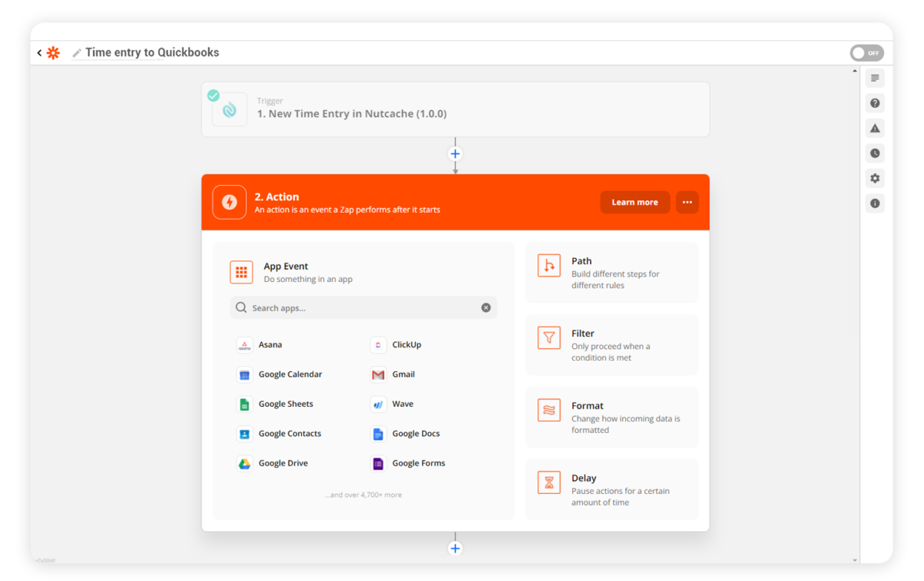Viewport: 924px width, 581px height.
Task: Toggle the Zap OFF switch to on
Action: 866,52
